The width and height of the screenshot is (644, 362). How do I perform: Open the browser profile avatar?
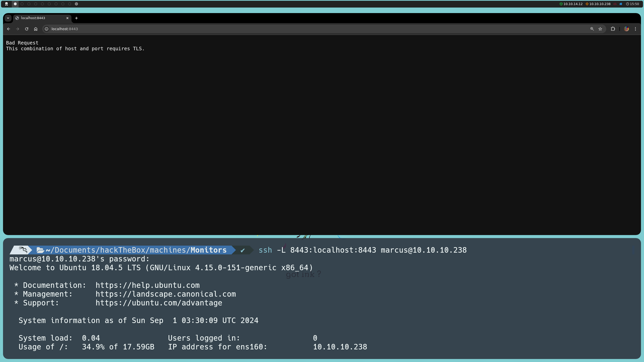[626, 29]
